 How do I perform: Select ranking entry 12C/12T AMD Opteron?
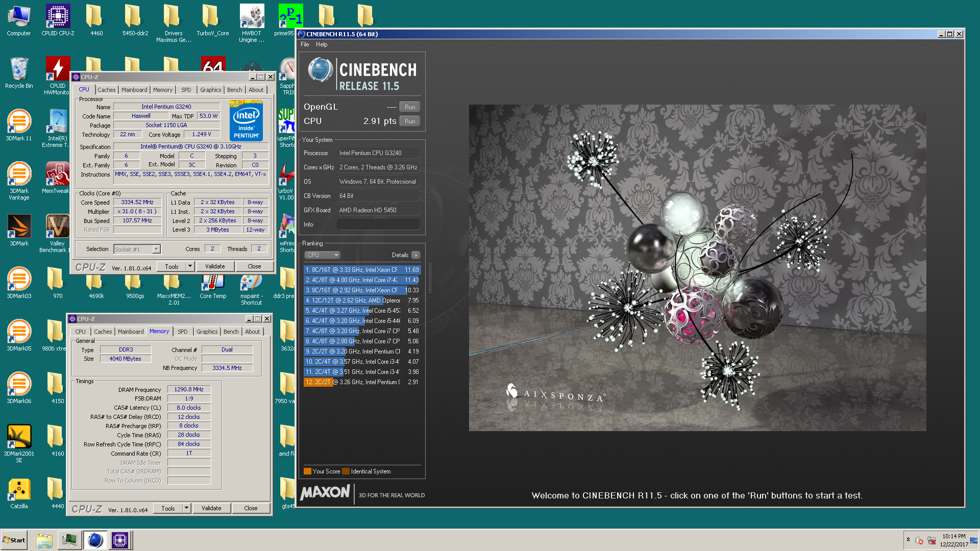pyautogui.click(x=362, y=300)
